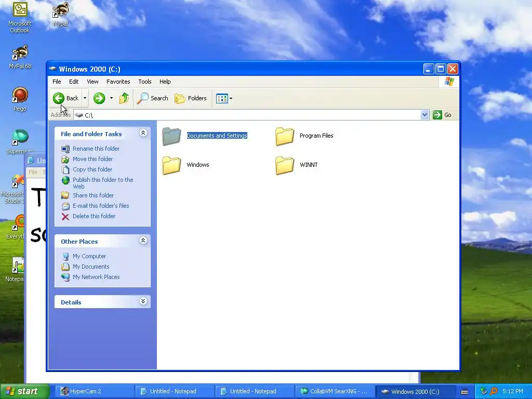
Task: Open the Forward history dropdown arrow
Action: pos(111,98)
